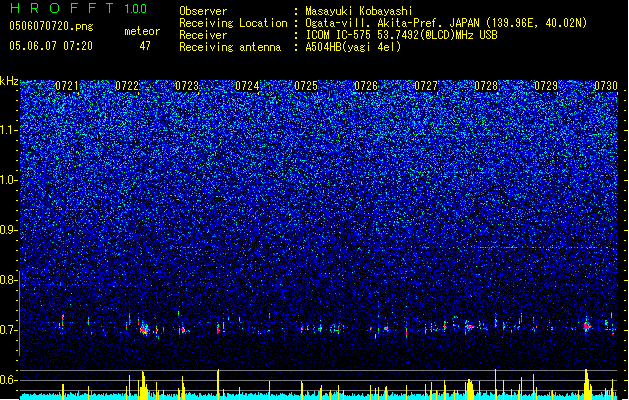
Task: Click the 0.8 kHz axis label
Action: (x=9, y=280)
